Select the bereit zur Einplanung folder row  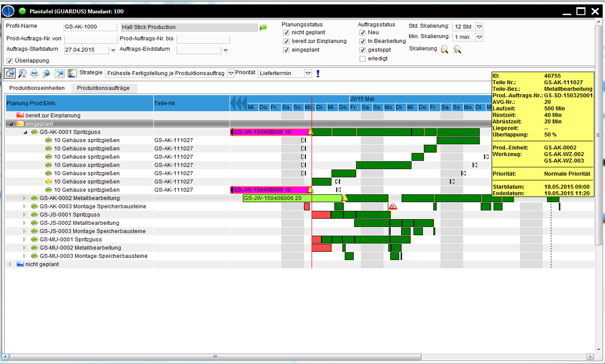[x=53, y=115]
